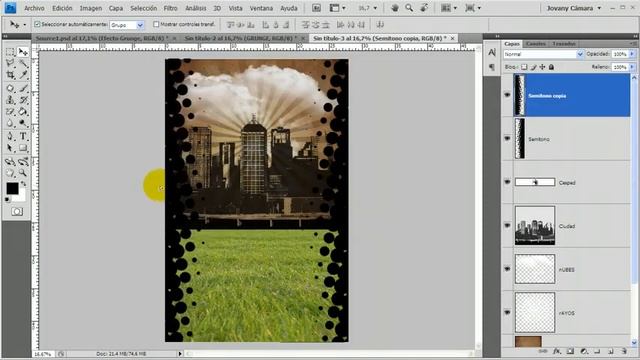
Task: Open the Grupo auto-select dropdown
Action: tap(140, 25)
